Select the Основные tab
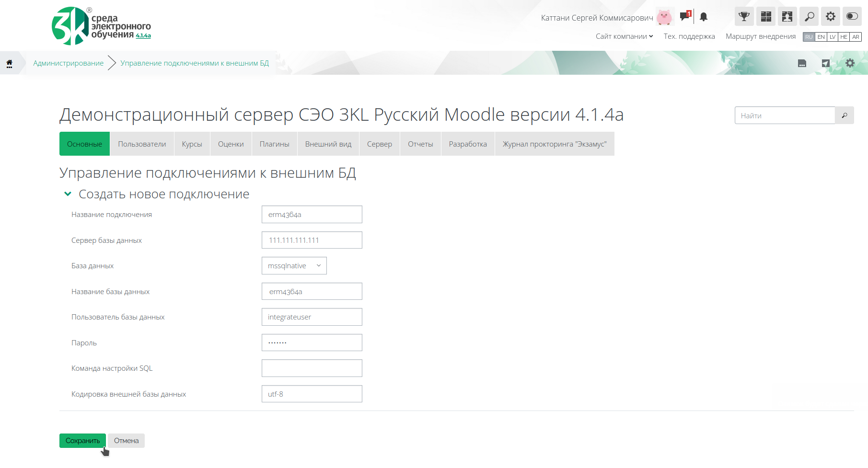The image size is (868, 468). tap(84, 144)
